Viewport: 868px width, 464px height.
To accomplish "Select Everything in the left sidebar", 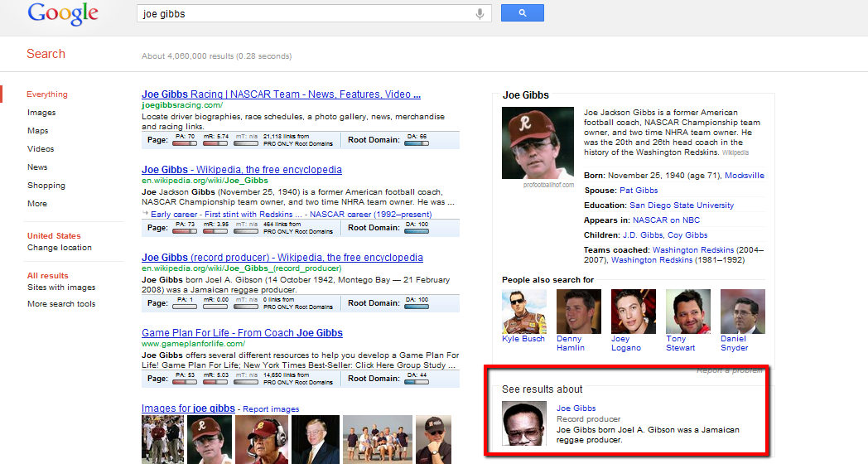I will [47, 94].
